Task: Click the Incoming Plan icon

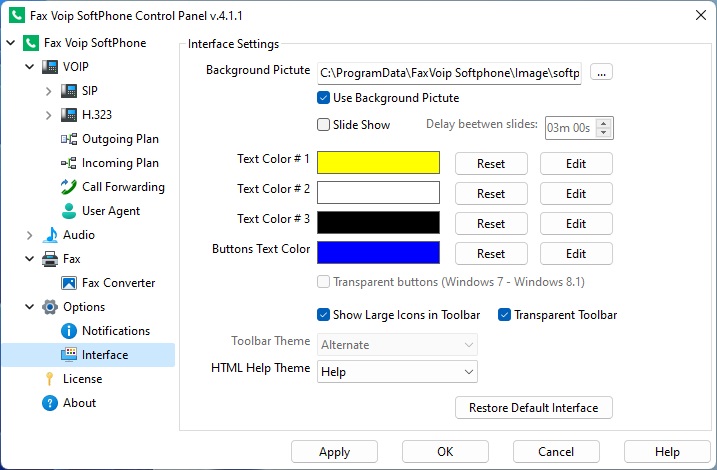Action: [x=69, y=162]
